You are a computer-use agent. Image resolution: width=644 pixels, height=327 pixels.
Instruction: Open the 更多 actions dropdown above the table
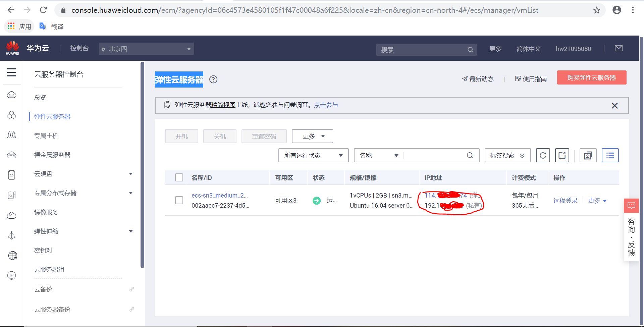pyautogui.click(x=312, y=136)
